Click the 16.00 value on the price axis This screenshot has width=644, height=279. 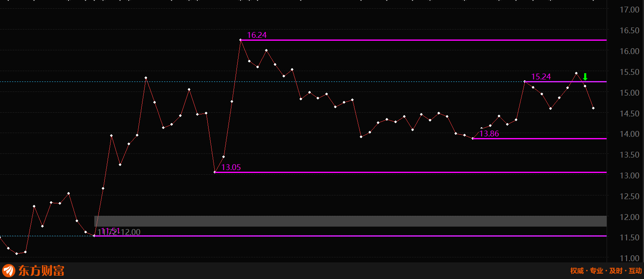629,51
